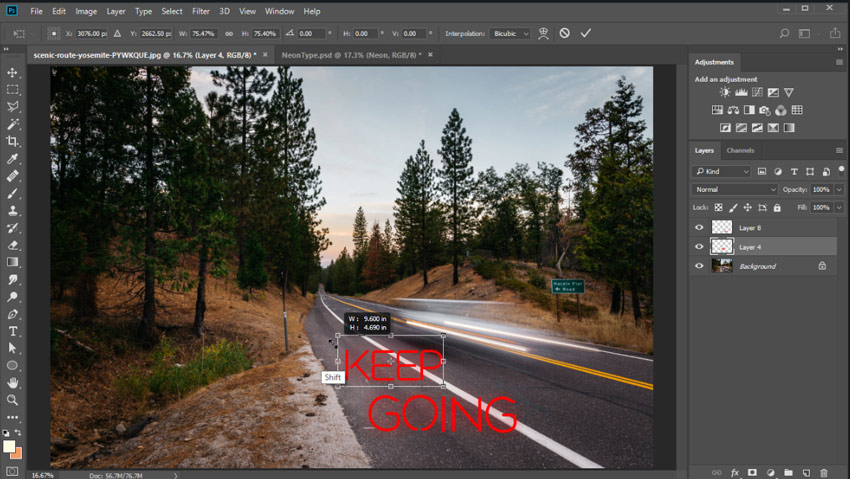Add Invert adjustment
The image size is (850, 479).
(725, 128)
